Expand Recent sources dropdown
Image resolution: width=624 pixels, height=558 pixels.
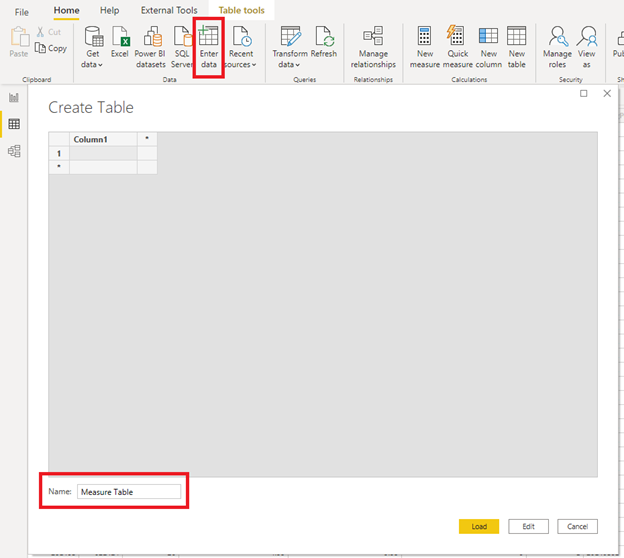[241, 64]
